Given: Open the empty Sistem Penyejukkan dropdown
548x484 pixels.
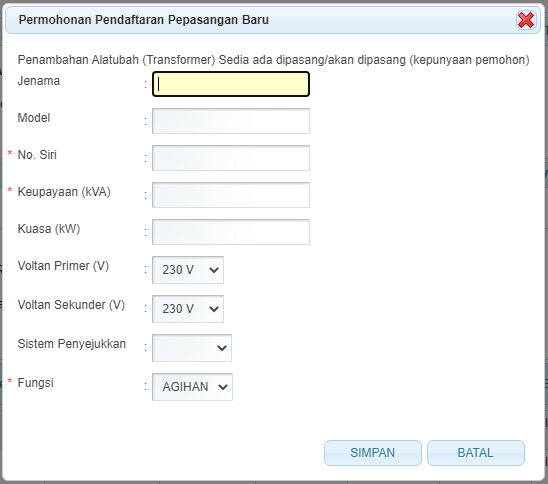Looking at the screenshot, I should tap(192, 348).
